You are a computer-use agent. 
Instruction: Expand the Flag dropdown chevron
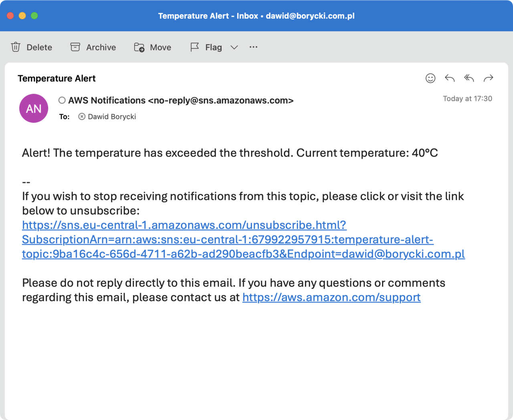click(234, 47)
